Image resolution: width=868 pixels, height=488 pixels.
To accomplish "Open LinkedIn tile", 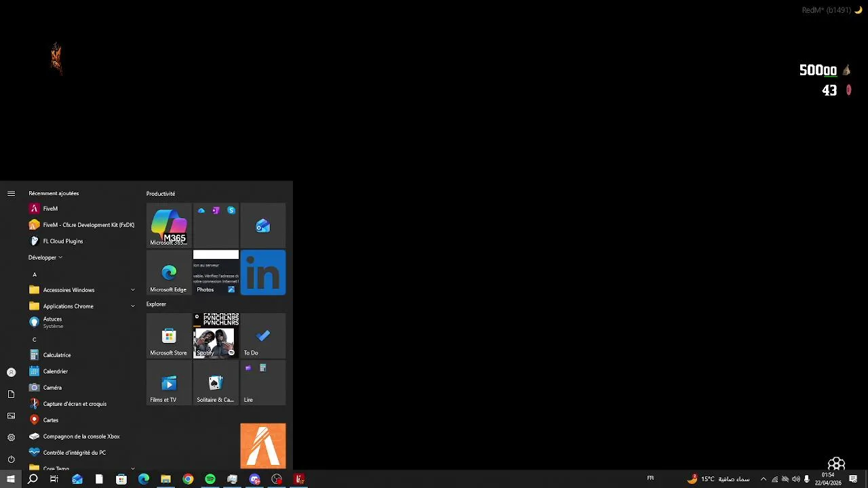I will point(263,272).
